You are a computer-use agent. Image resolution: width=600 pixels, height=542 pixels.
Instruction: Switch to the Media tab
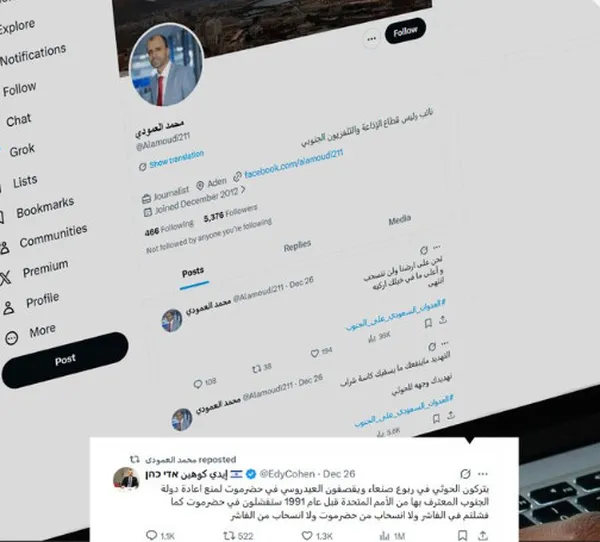[x=400, y=220]
